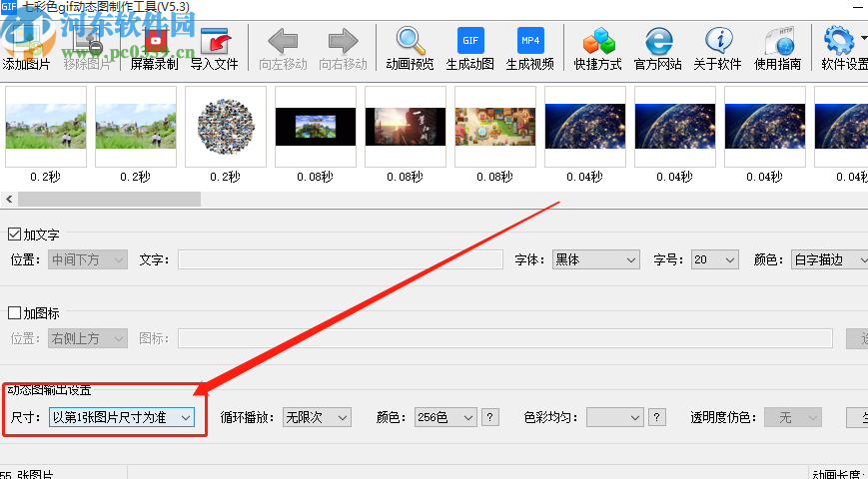The width and height of the screenshot is (868, 479).
Task: Open the User Guide (使用指南)
Action: (x=778, y=48)
